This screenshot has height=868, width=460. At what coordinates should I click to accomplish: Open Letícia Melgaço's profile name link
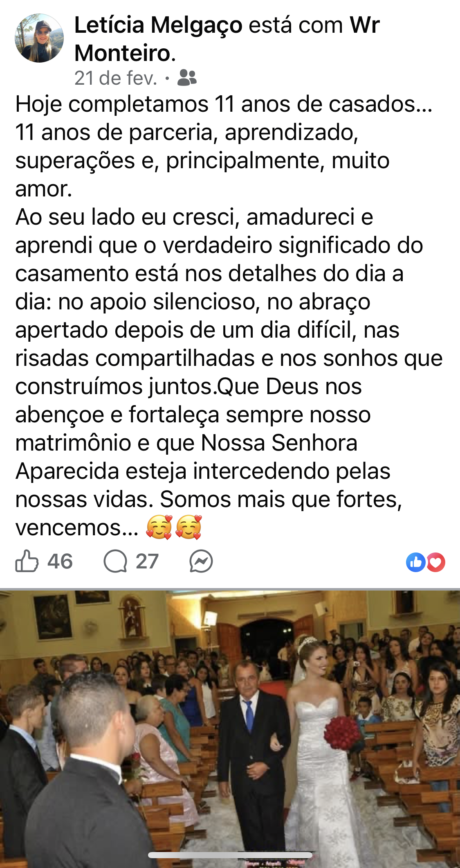click(159, 25)
